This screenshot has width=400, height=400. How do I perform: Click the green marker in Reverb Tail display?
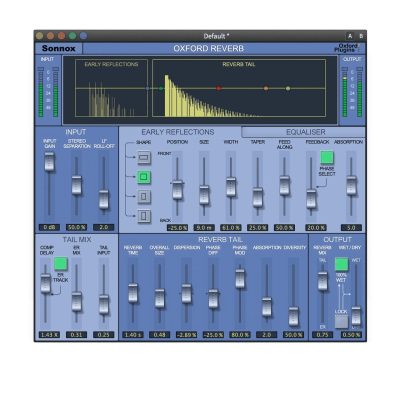pyautogui.click(x=161, y=88)
